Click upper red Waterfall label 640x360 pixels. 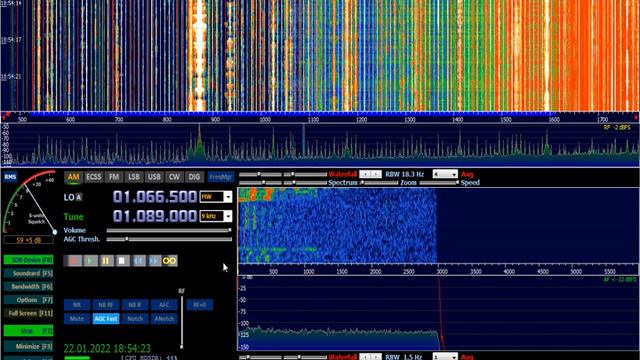[x=342, y=174]
